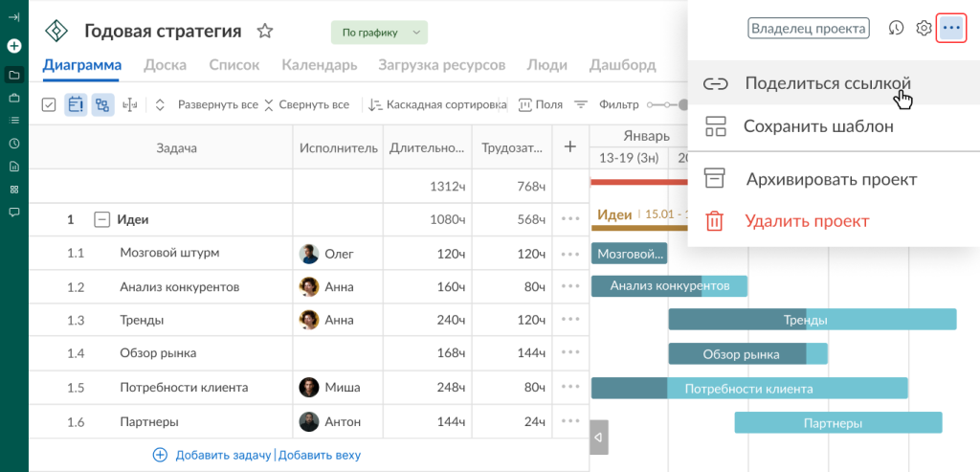Select the Мозговой штурм task name
Image resolution: width=980 pixels, height=472 pixels.
(x=169, y=253)
